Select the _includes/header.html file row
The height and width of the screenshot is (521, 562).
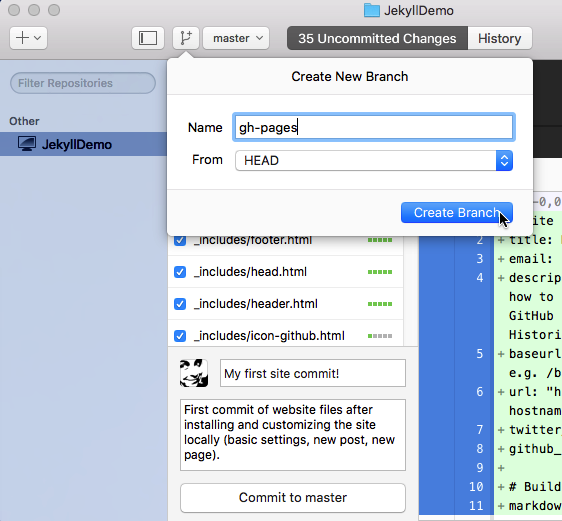point(285,303)
